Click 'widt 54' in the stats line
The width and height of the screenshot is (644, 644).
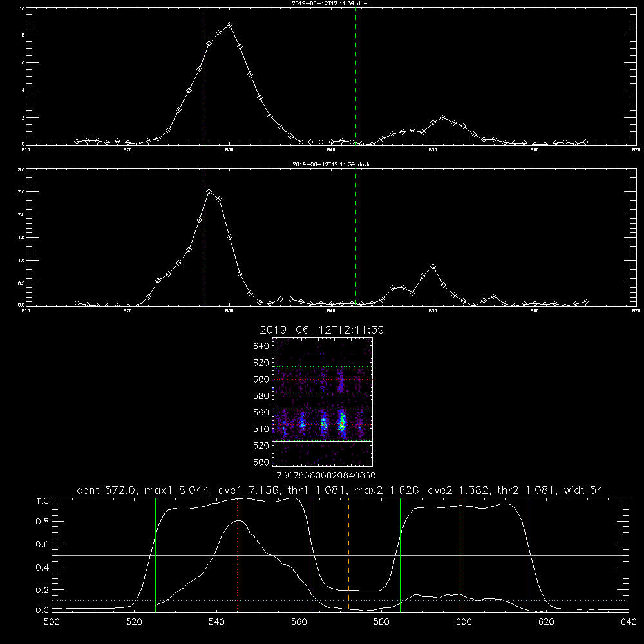[x=583, y=490]
